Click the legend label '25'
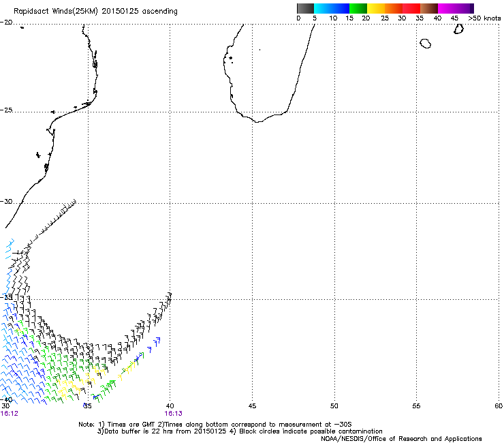 [385, 18]
